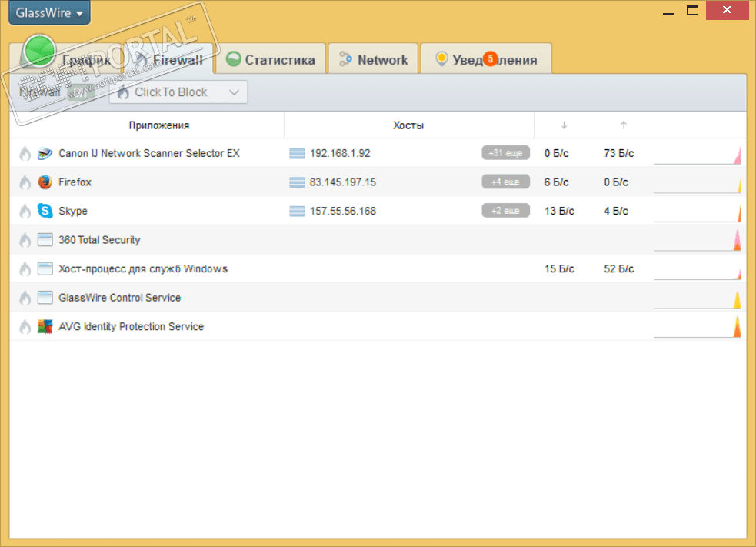Block AVG Identity Protection Service flame icon
Screen dimensions: 756x547
[25, 327]
